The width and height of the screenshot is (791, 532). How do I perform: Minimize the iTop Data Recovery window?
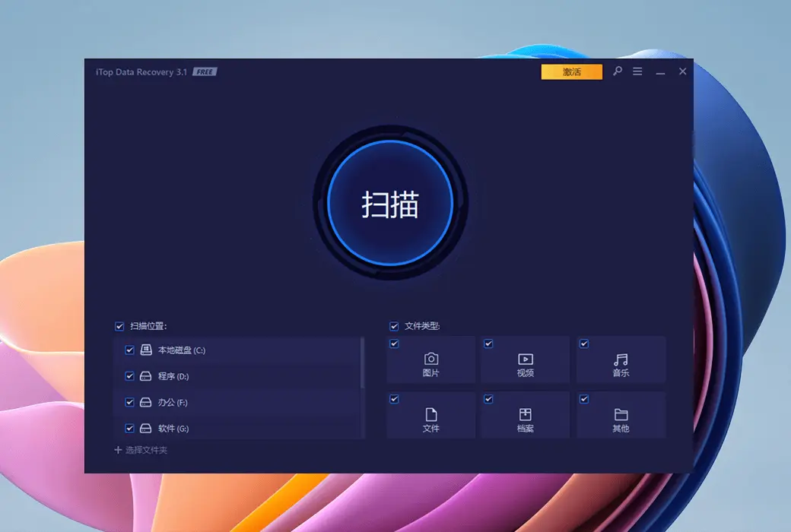(x=660, y=72)
